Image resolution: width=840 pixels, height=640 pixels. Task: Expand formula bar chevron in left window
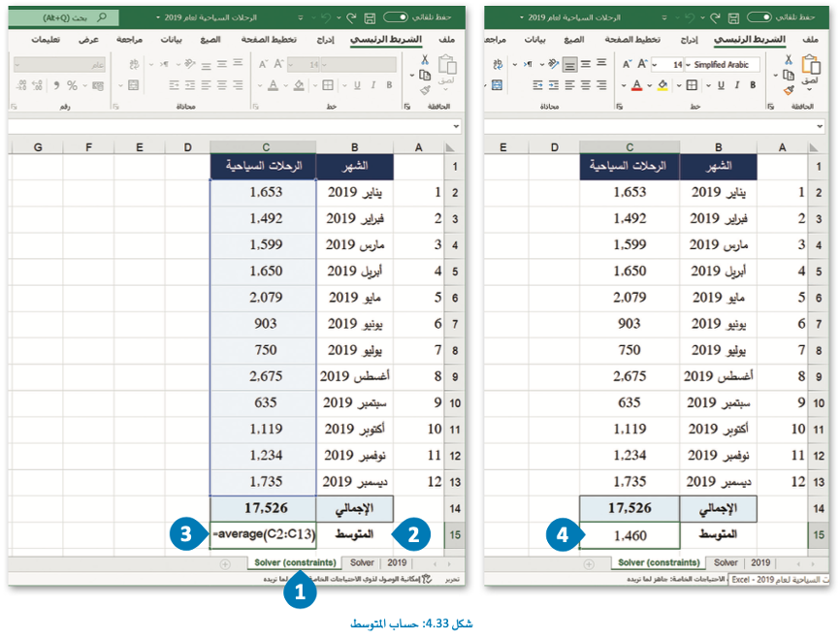[456, 127]
